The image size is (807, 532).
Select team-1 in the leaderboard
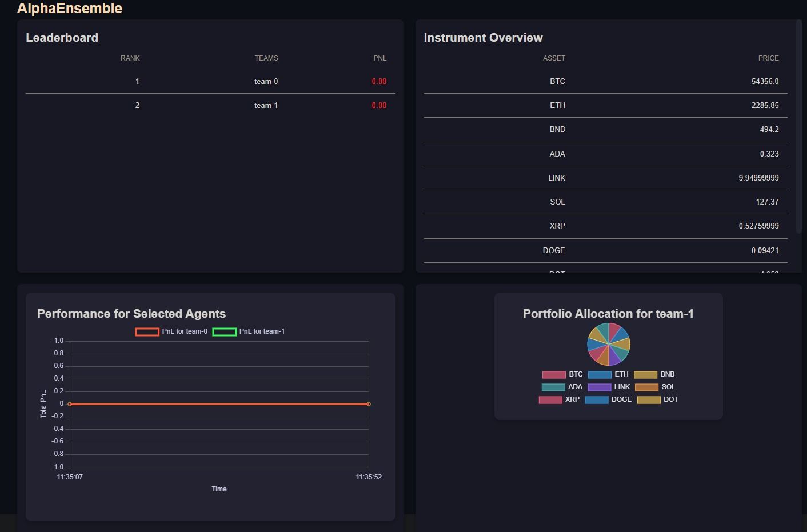tap(266, 106)
